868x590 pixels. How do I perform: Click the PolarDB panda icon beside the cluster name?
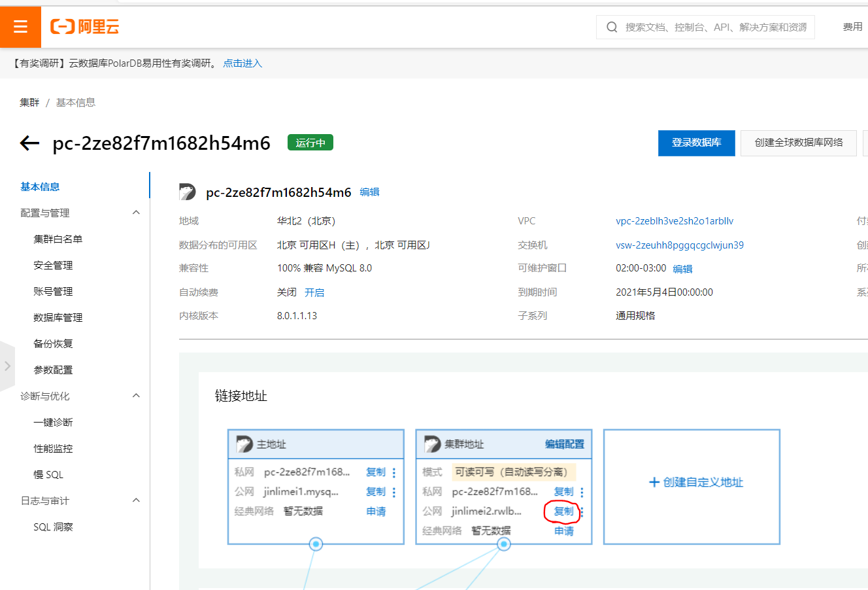[x=188, y=192]
